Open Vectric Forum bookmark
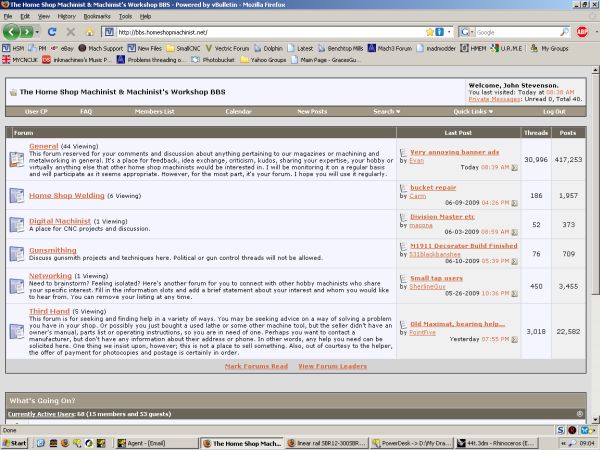 pos(227,48)
